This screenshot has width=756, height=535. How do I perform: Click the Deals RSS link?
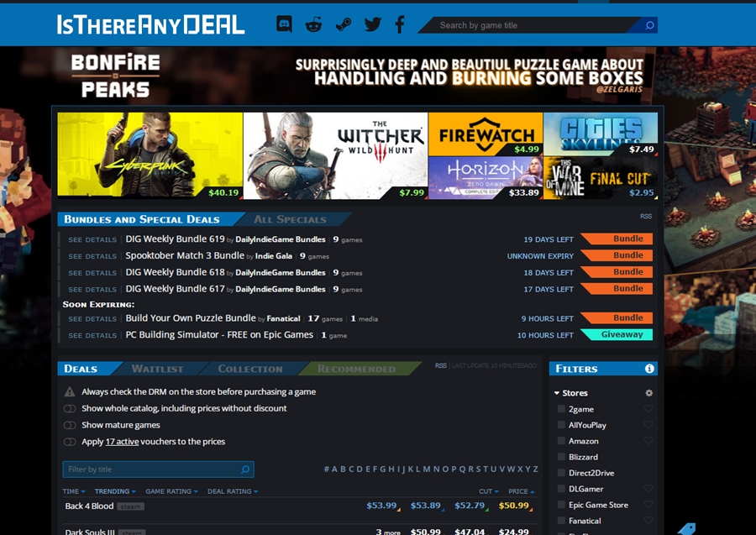point(440,365)
